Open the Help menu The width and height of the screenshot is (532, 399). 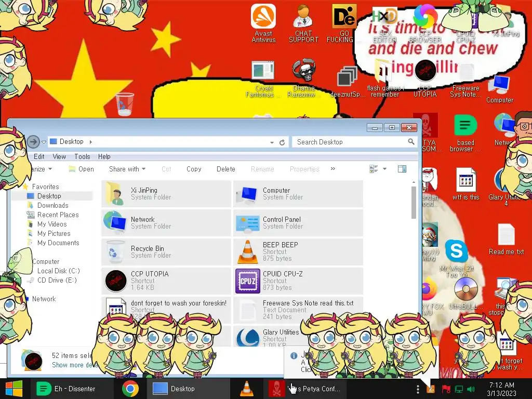pos(104,156)
